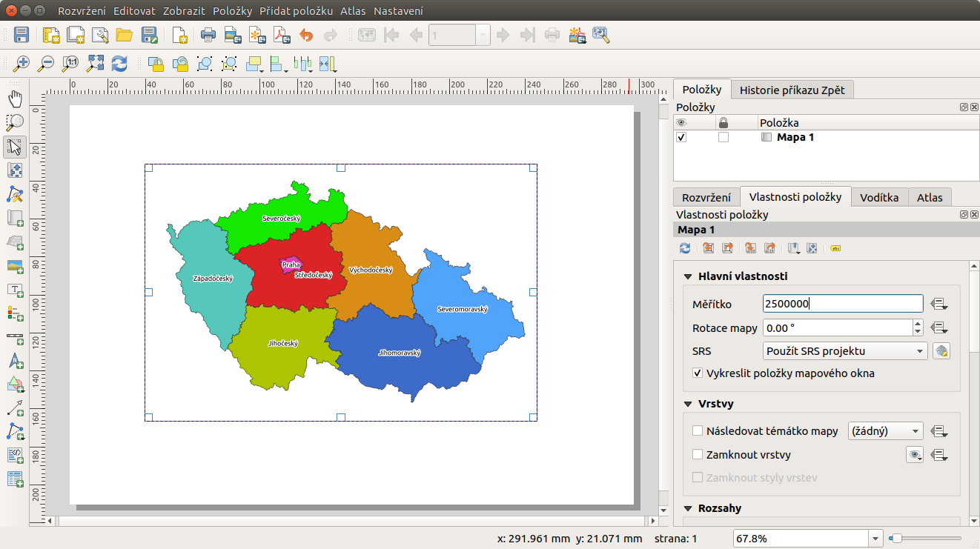
Task: Click the Save project floppy disk icon
Action: coord(21,35)
